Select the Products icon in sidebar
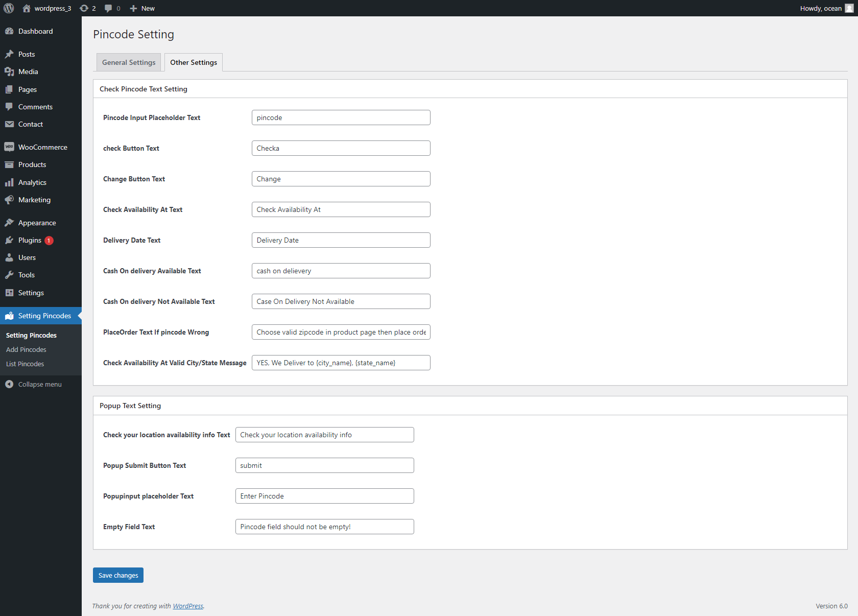858x616 pixels. point(10,164)
